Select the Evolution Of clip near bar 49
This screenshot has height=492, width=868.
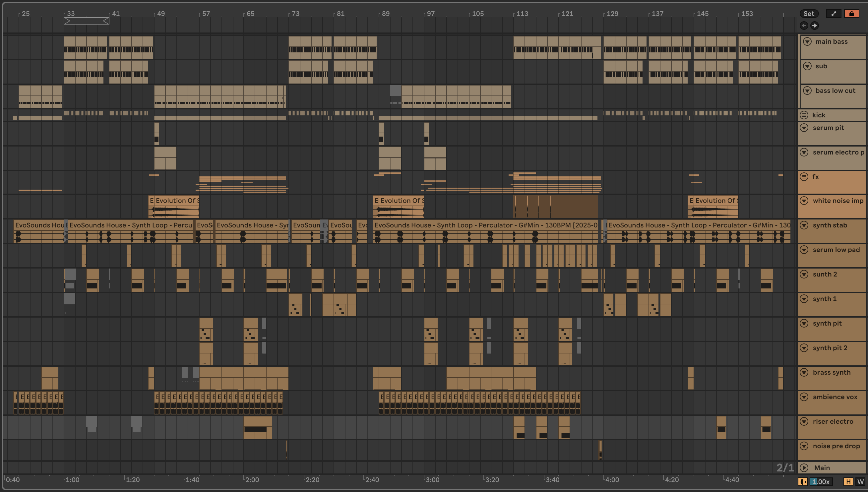click(x=176, y=201)
